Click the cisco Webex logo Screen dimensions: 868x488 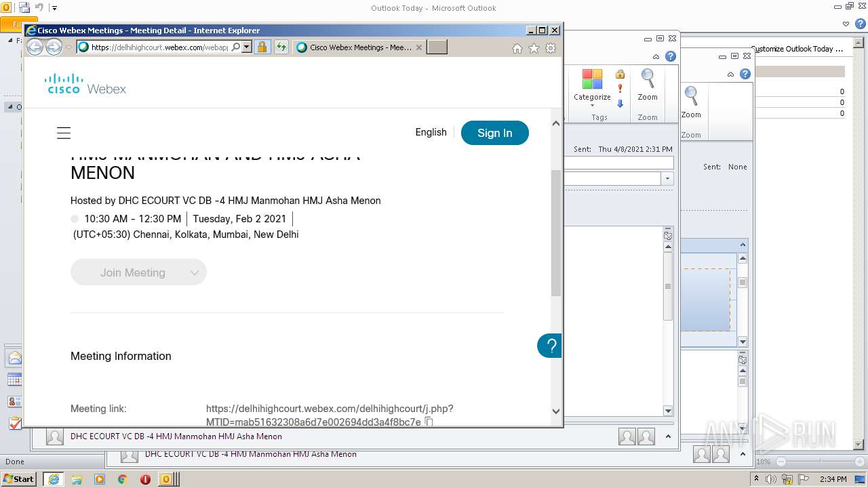[x=85, y=83]
